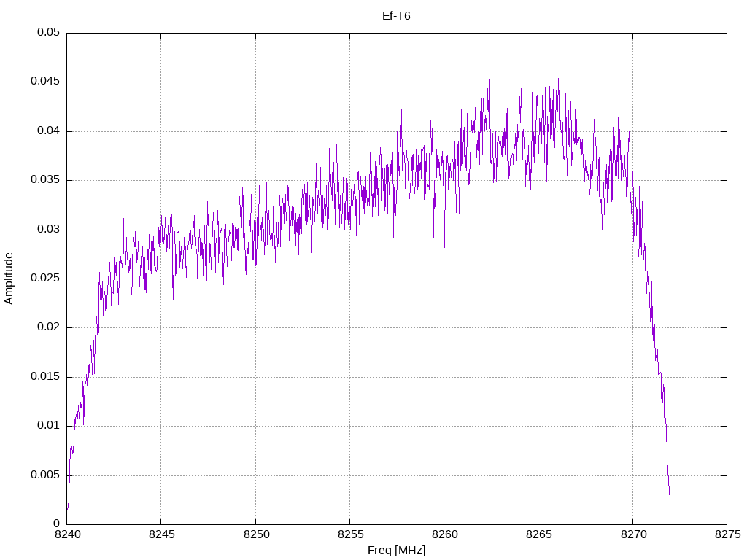The width and height of the screenshot is (747, 560).
Task: Click the x-axis tick label 8255
Action: point(350,534)
